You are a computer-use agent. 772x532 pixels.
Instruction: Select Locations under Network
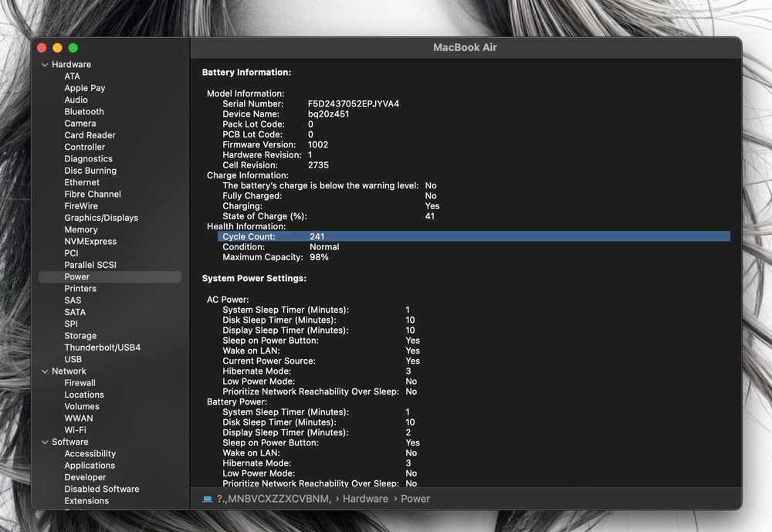pyautogui.click(x=84, y=395)
